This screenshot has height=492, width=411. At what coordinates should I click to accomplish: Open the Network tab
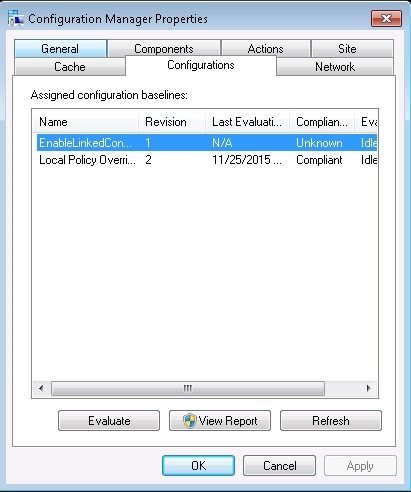pos(335,67)
